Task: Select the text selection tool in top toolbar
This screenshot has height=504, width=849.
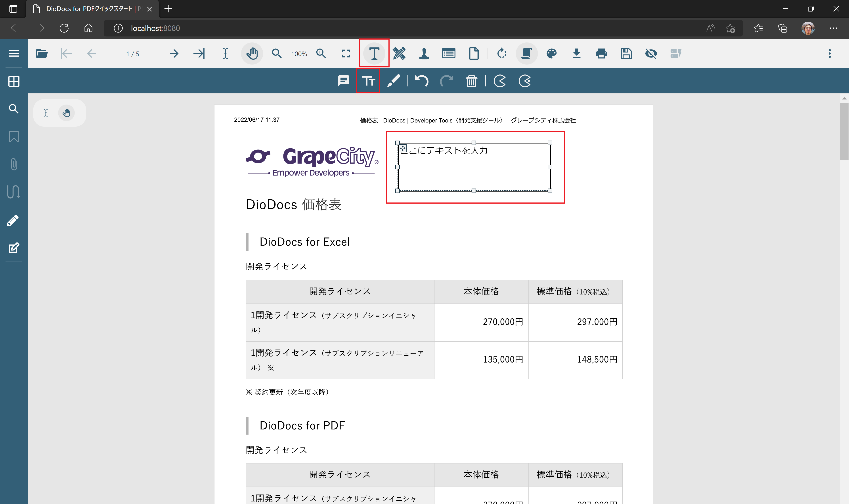Action: pos(225,54)
